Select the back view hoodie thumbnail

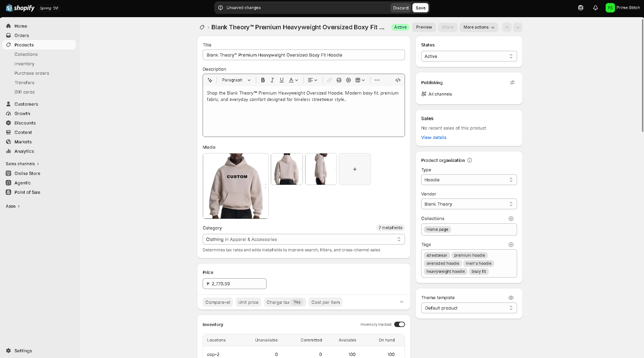pyautogui.click(x=287, y=169)
